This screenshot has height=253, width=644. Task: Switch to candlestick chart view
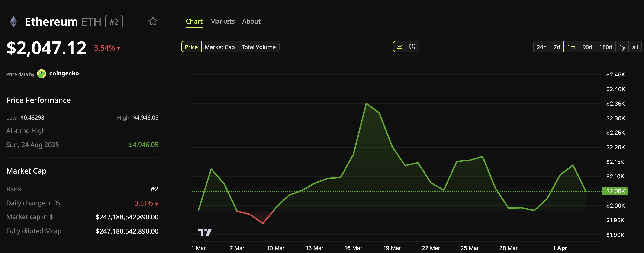coord(412,47)
